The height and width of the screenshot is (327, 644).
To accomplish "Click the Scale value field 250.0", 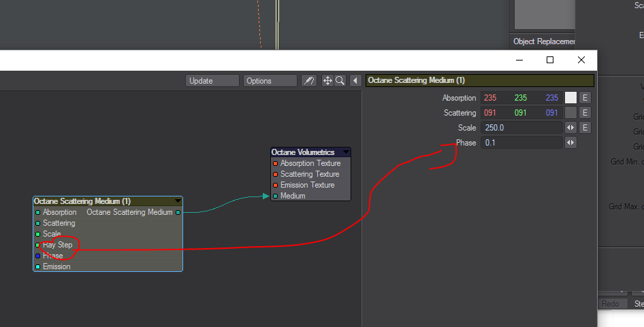I will (x=521, y=128).
